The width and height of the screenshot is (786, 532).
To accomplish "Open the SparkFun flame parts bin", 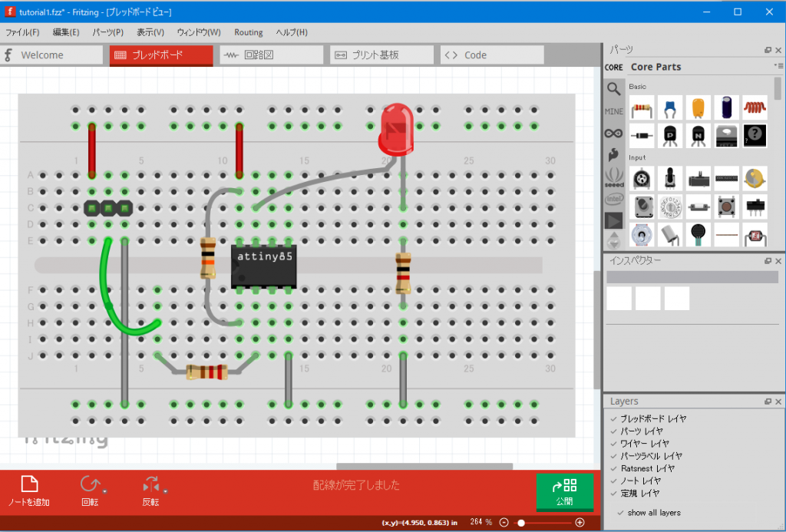I will point(613,155).
